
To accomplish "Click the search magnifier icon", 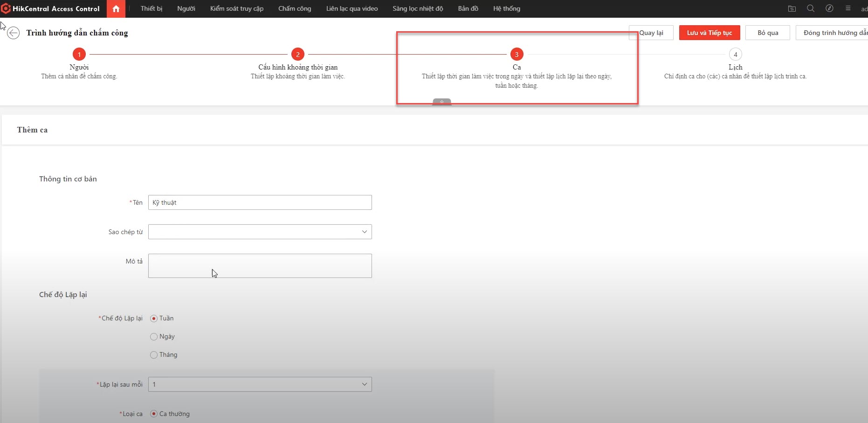I will (811, 8).
